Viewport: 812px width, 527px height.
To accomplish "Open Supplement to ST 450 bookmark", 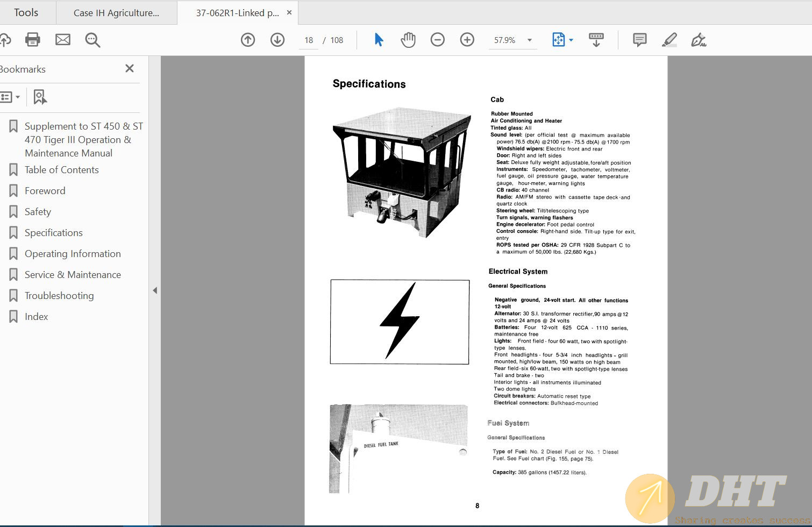I will (x=83, y=140).
